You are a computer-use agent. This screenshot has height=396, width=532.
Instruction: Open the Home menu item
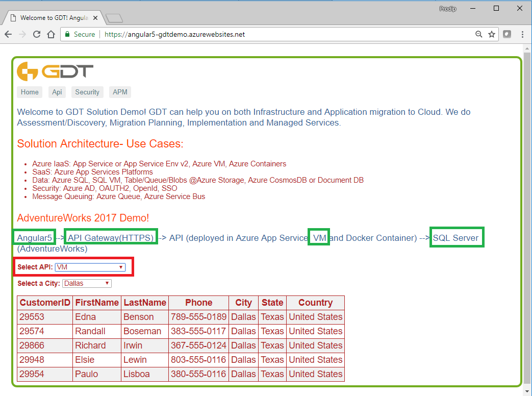30,92
